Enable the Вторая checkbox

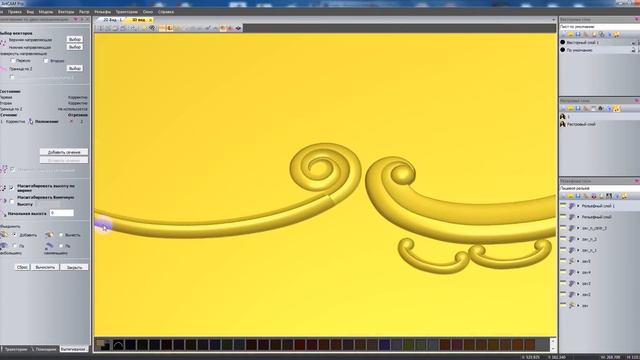[46, 60]
